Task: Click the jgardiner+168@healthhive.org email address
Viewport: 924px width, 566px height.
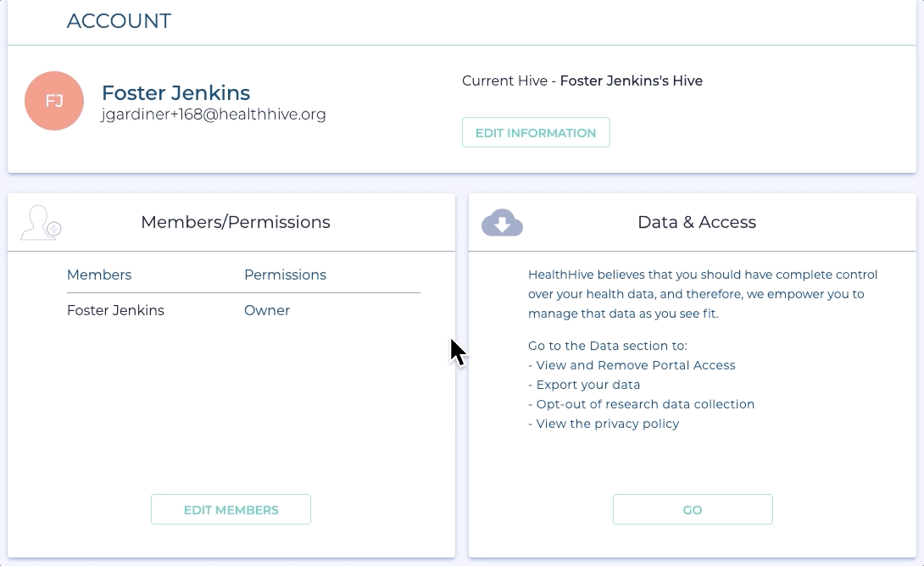Action: click(x=213, y=114)
